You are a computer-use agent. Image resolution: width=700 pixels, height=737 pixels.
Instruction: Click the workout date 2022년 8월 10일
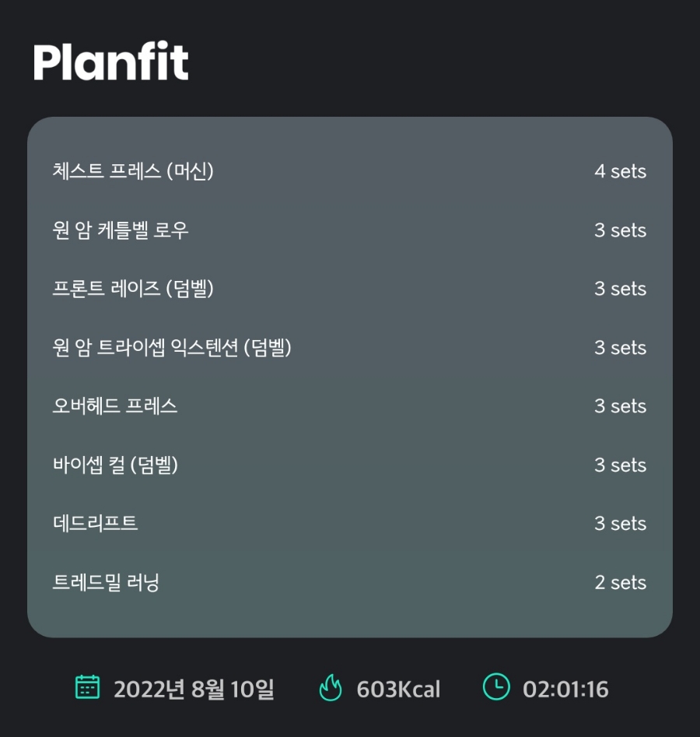tap(194, 690)
